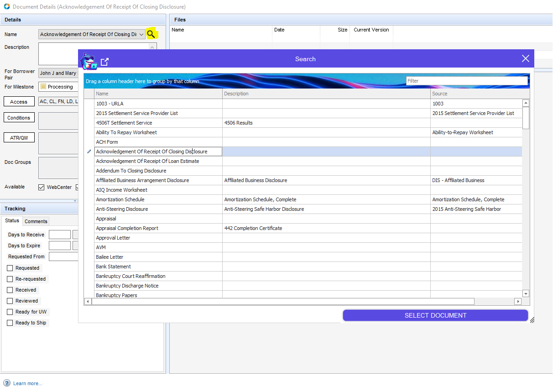Click the shark mascot logo icon
The width and height of the screenshot is (553, 392).
click(x=89, y=61)
